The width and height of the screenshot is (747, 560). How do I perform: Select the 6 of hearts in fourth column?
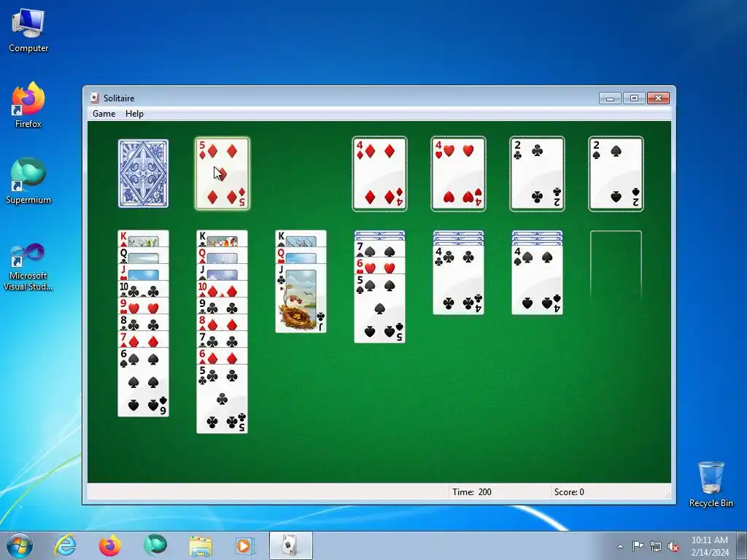[379, 265]
